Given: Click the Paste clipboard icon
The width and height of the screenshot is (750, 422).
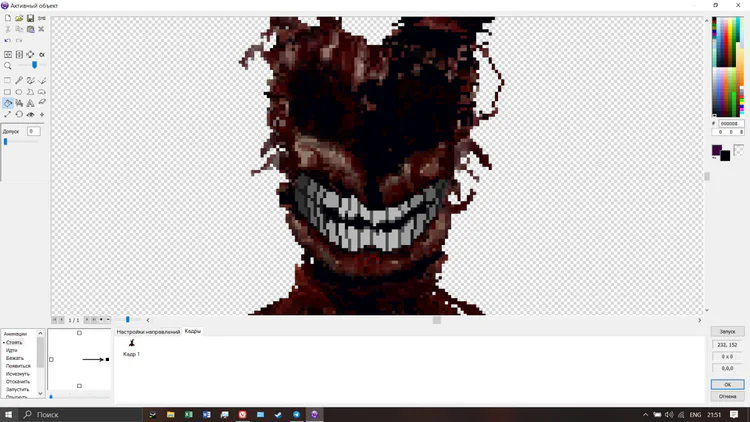Looking at the screenshot, I should [30, 29].
